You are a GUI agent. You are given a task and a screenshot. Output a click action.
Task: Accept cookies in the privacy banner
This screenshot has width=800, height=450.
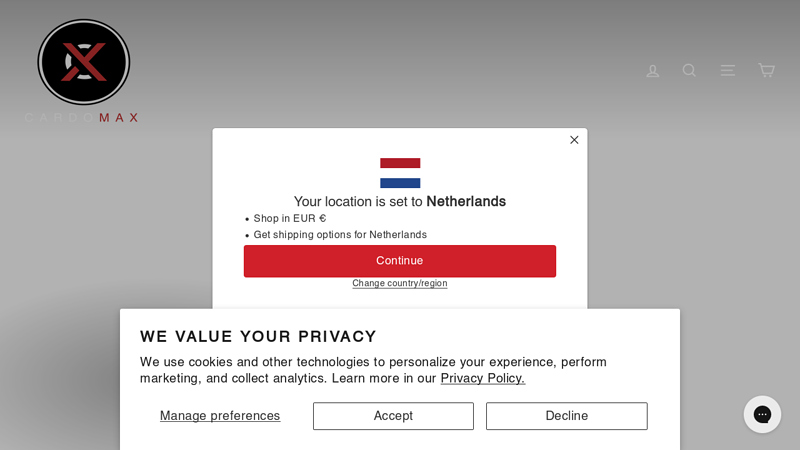393,416
